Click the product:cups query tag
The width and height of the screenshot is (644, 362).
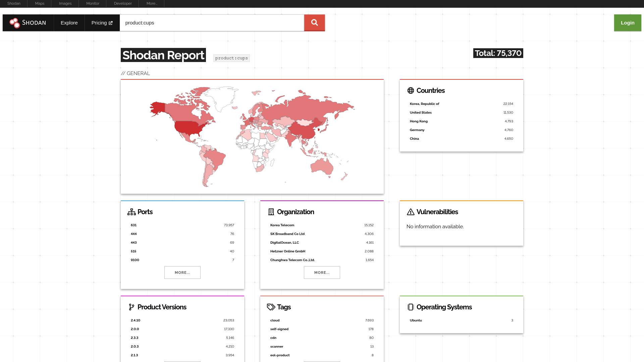pos(231,58)
